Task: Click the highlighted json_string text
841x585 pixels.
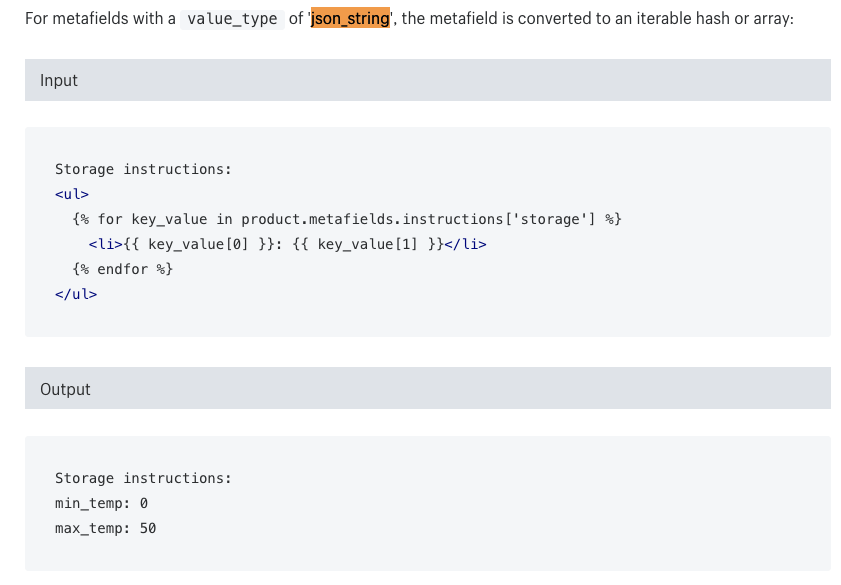Action: click(x=350, y=18)
